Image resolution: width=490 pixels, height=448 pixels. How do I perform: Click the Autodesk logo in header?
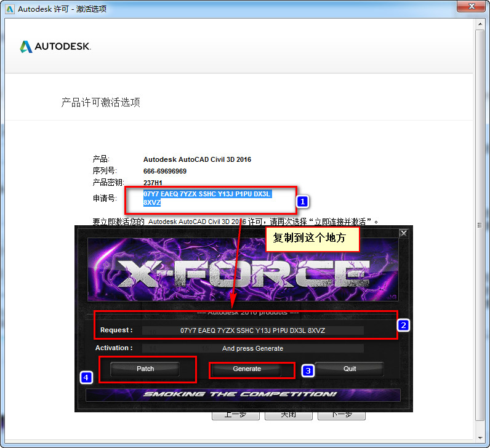point(55,47)
